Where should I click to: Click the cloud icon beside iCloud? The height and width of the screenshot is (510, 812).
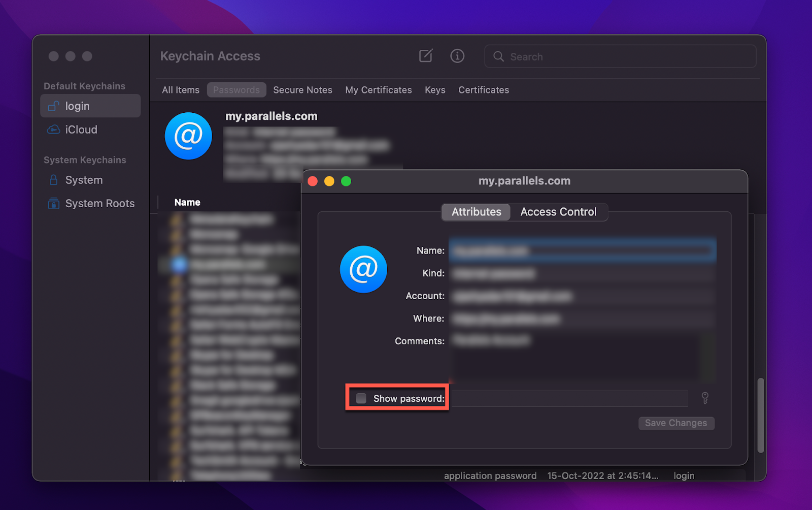tap(53, 130)
